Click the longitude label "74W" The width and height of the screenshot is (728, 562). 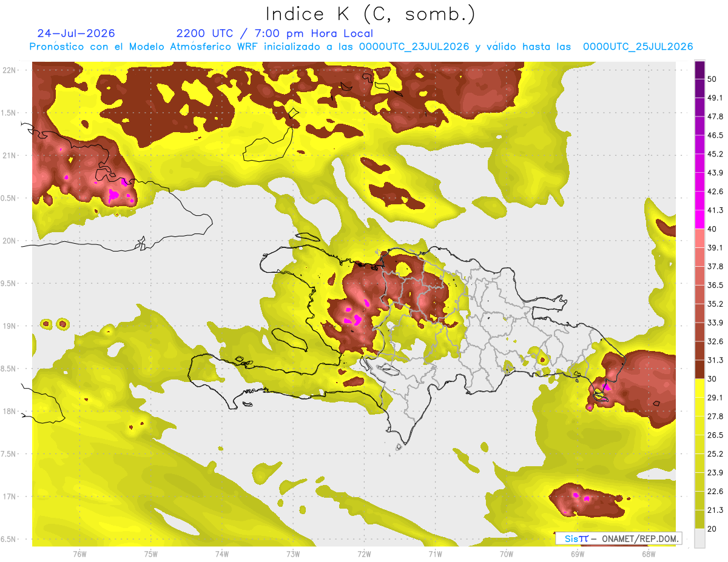pos(222,554)
